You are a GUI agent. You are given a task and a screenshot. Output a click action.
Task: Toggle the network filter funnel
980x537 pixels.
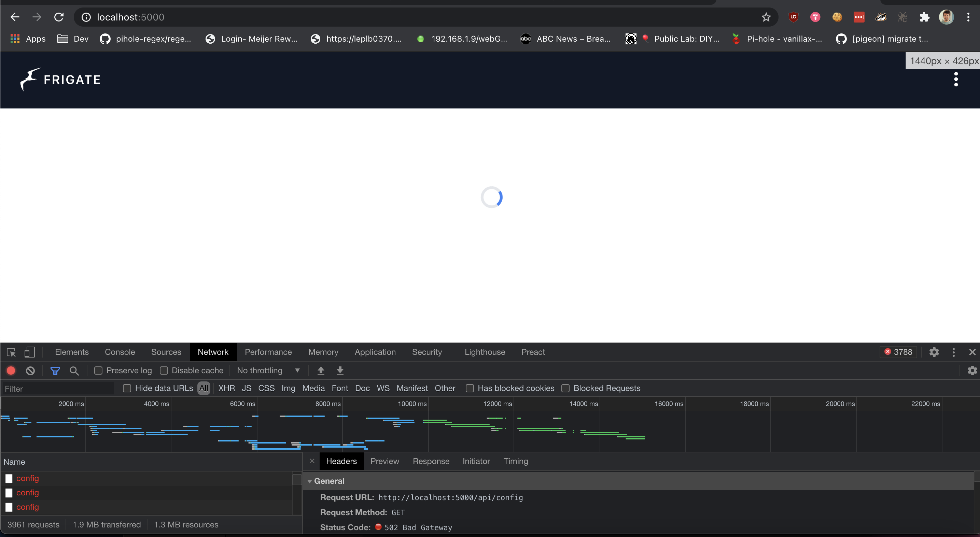tap(55, 371)
